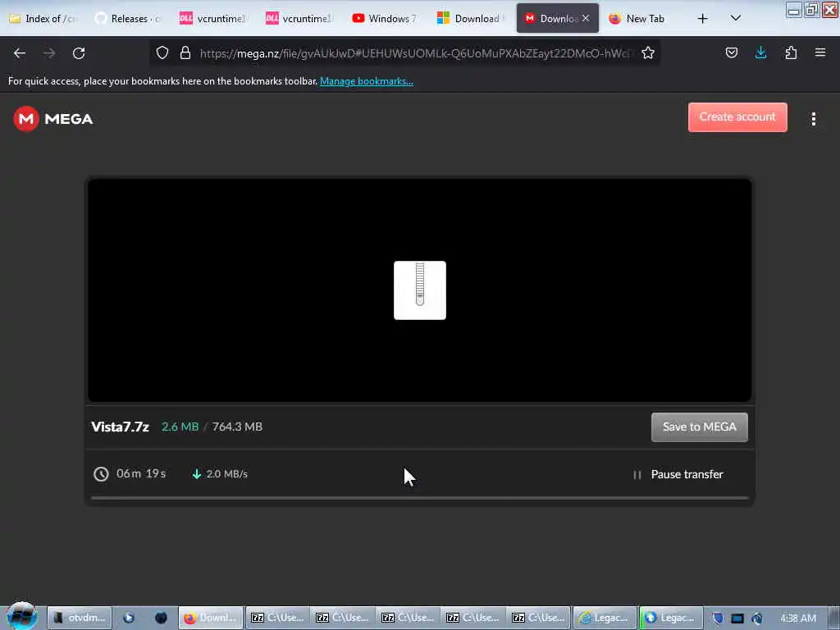Open the extensions puzzle icon
The image size is (840, 630).
[791, 52]
